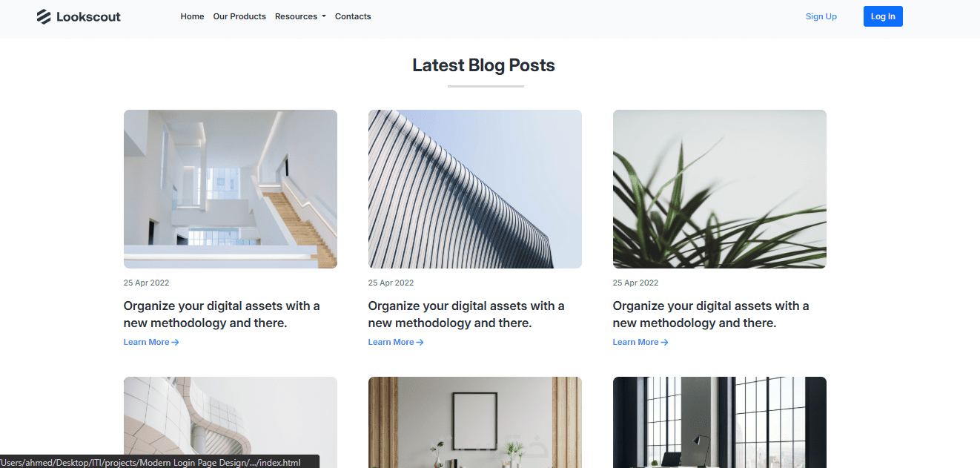
Task: Click the Sign Up link
Action: 821,16
